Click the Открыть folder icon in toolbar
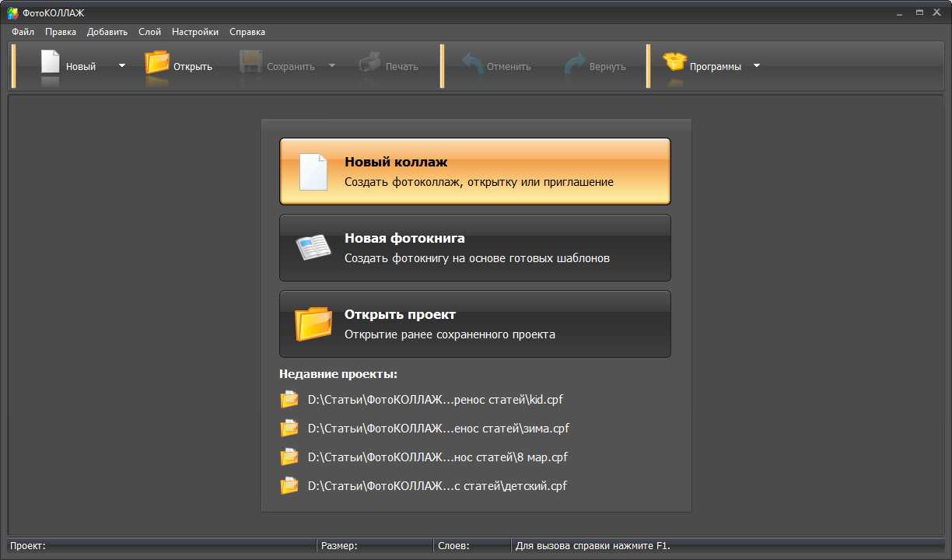The height and width of the screenshot is (560, 952). point(157,62)
